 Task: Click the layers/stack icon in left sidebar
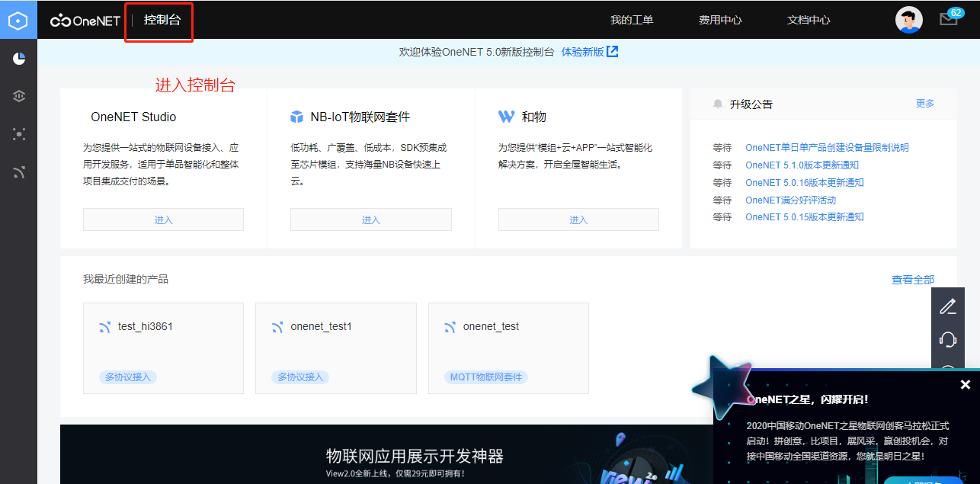click(x=18, y=96)
